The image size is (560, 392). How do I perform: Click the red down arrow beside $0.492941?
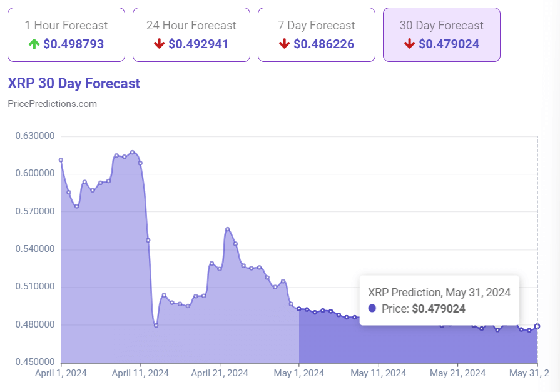(159, 44)
